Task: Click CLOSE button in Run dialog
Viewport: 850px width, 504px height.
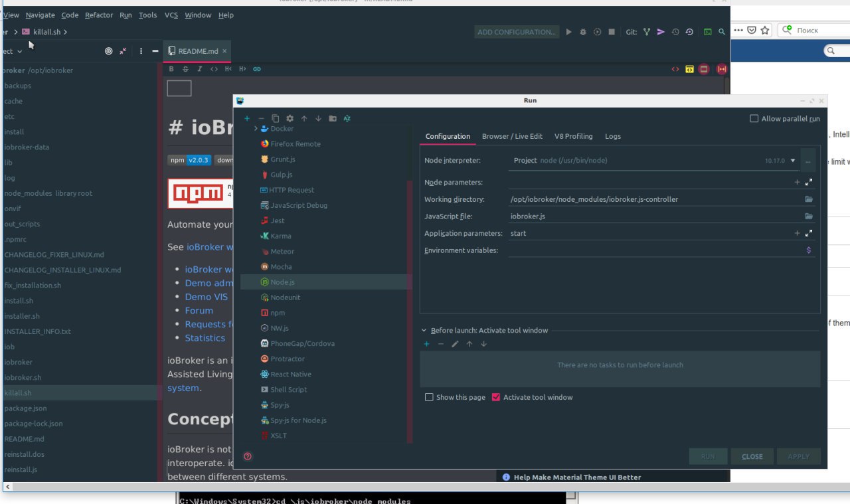Action: pyautogui.click(x=752, y=456)
